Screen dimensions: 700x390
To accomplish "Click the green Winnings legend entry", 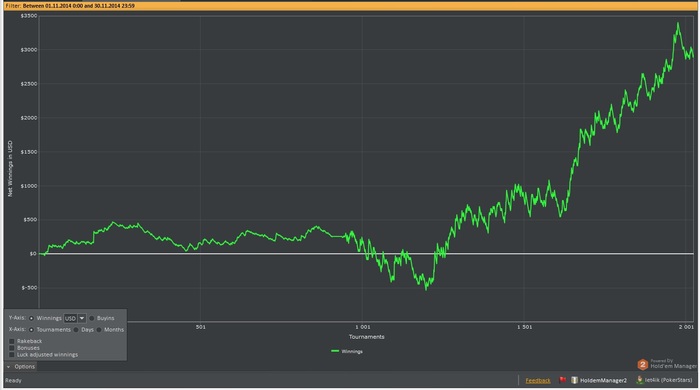I will pos(347,351).
